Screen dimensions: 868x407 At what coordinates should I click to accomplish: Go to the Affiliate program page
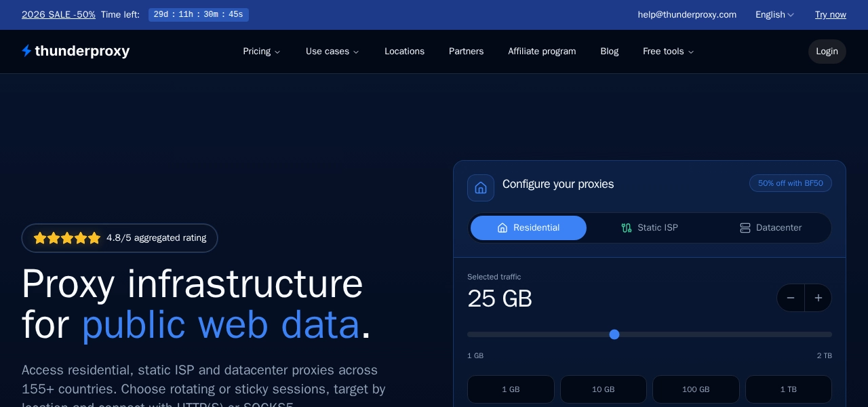click(x=542, y=52)
